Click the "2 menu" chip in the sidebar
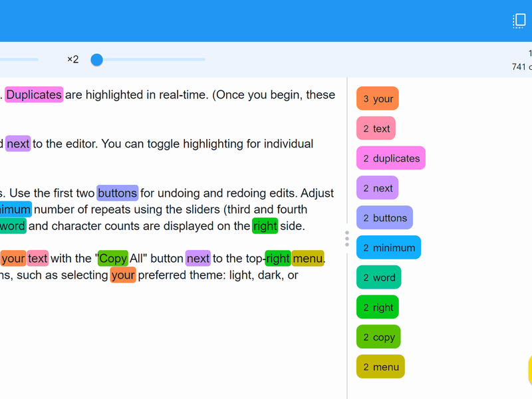Screen dimensions: 532x399 380,366
